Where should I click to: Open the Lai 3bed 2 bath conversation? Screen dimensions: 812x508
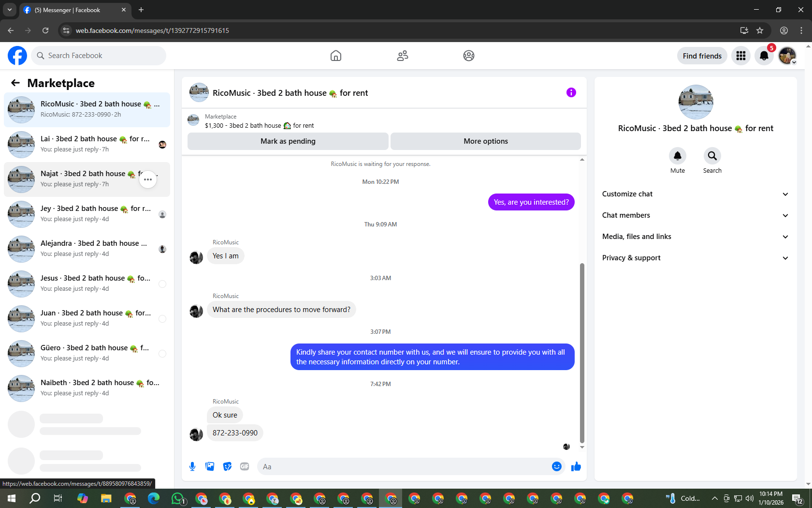[x=87, y=144]
